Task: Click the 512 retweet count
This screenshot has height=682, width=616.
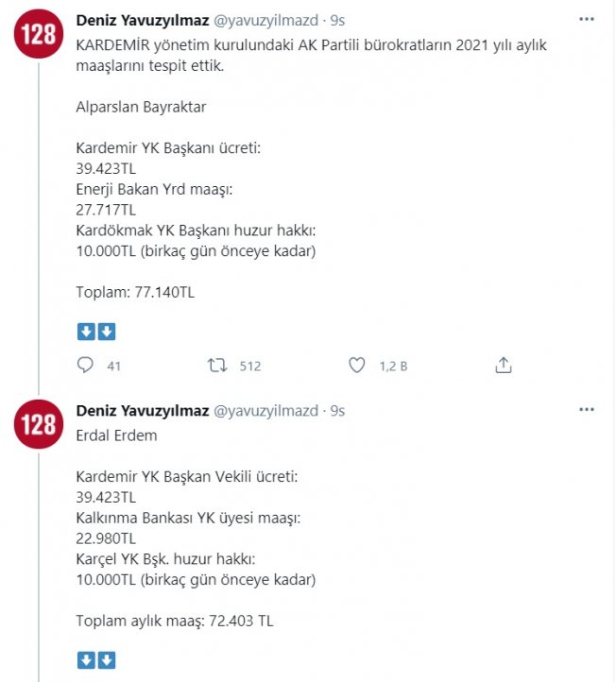Action: tap(250, 367)
